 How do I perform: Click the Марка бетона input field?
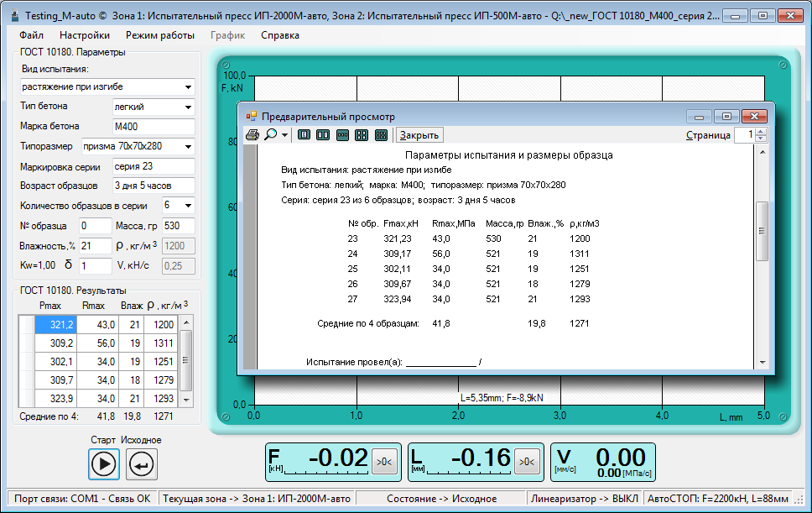153,127
